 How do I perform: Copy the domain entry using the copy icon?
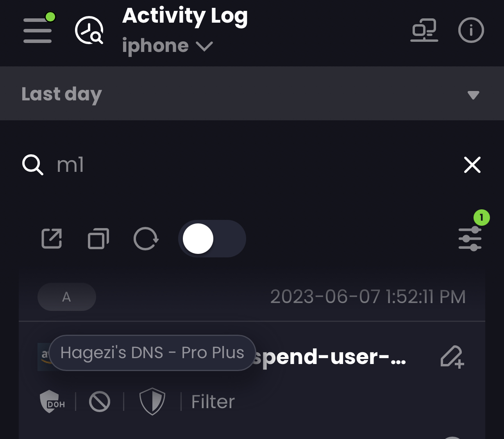click(x=98, y=239)
